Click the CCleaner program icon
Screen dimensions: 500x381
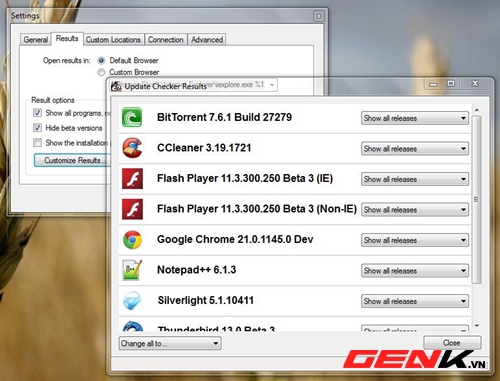coord(132,148)
